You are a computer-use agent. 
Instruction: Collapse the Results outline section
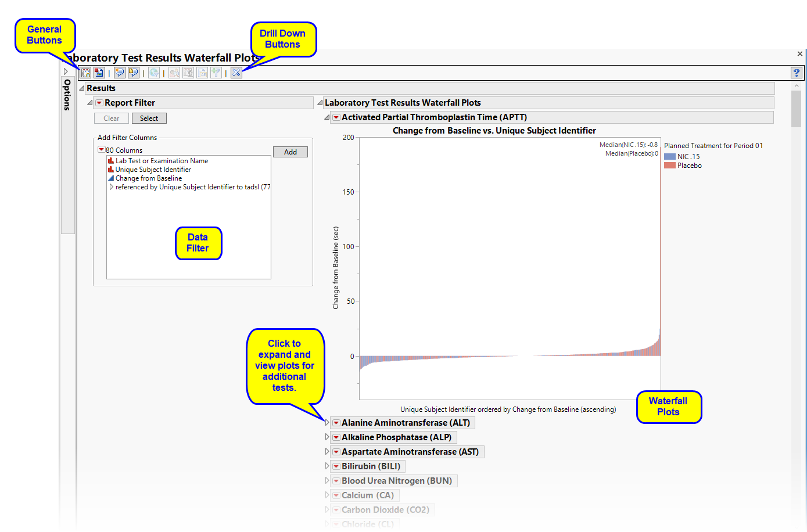pos(82,88)
